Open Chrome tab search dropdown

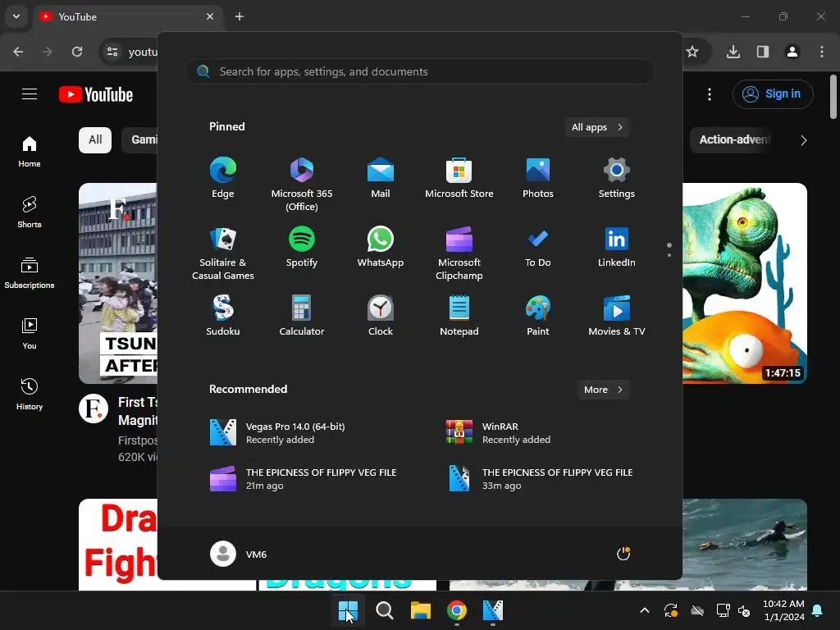pos(16,16)
